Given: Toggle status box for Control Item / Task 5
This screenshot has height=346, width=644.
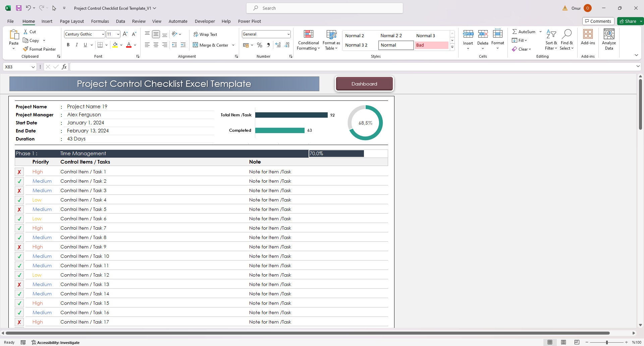Looking at the screenshot, I should coord(19,209).
